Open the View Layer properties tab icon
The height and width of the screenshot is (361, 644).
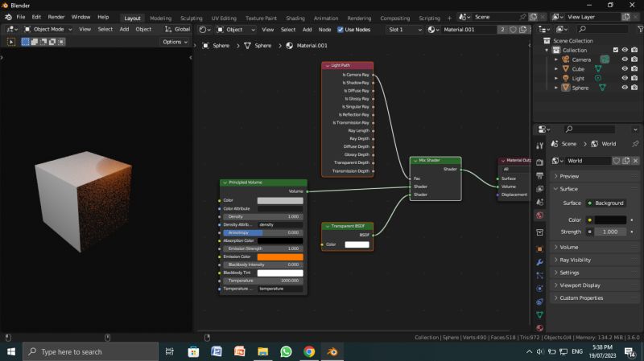click(x=539, y=189)
